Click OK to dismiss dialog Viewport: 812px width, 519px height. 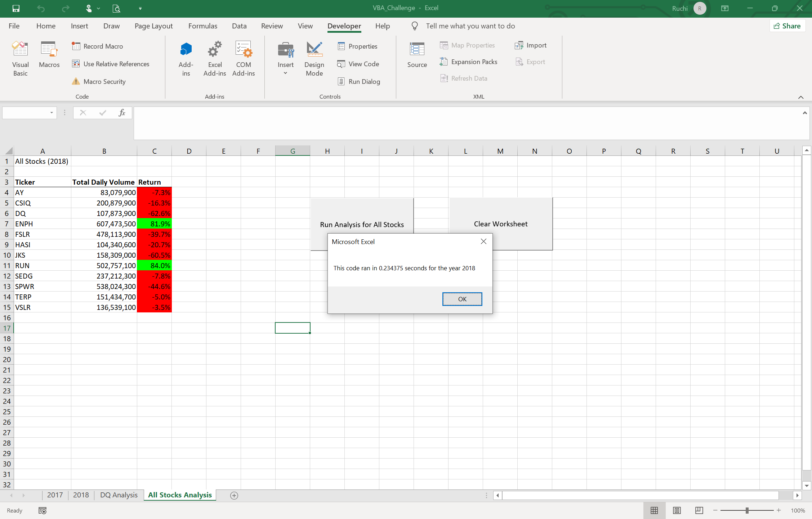(462, 298)
